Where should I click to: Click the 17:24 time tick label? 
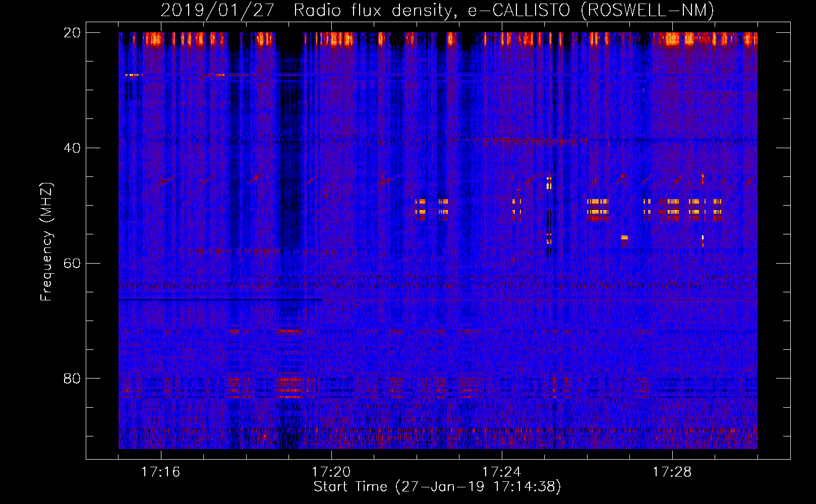point(501,472)
